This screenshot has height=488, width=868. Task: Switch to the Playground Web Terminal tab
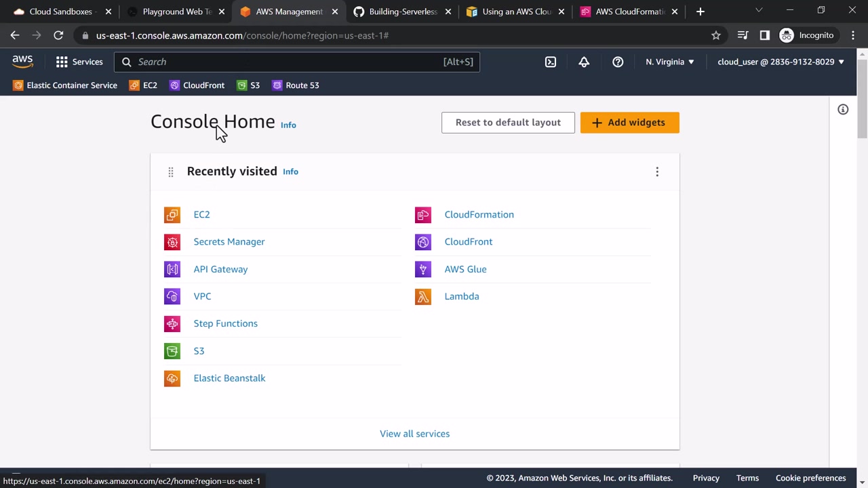[176, 12]
